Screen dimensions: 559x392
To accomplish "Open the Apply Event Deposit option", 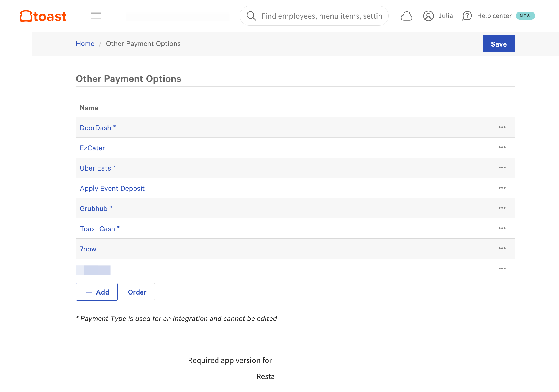I will click(x=112, y=188).
